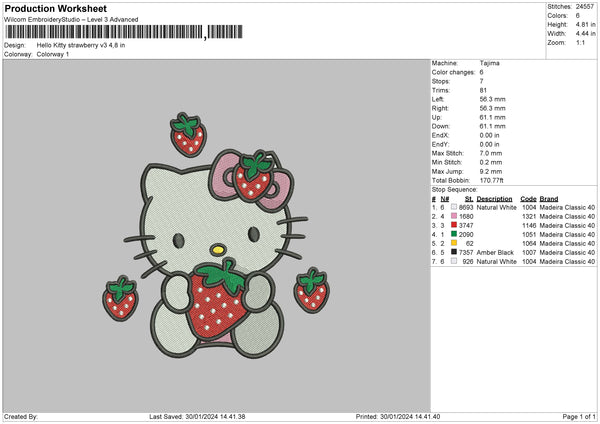Image resolution: width=600 pixels, height=424 pixels.
Task: Click the Natural White swatch in row 1
Action: tap(454, 207)
